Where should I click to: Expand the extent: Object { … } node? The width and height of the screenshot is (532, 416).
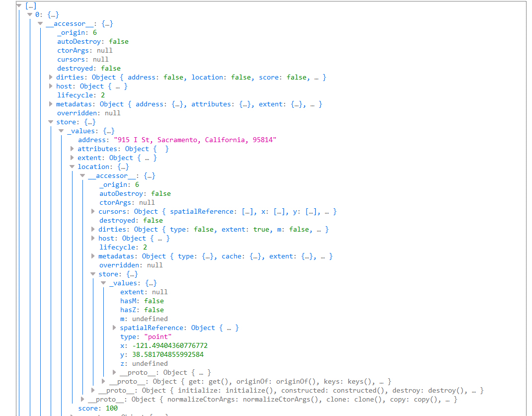[x=72, y=158]
